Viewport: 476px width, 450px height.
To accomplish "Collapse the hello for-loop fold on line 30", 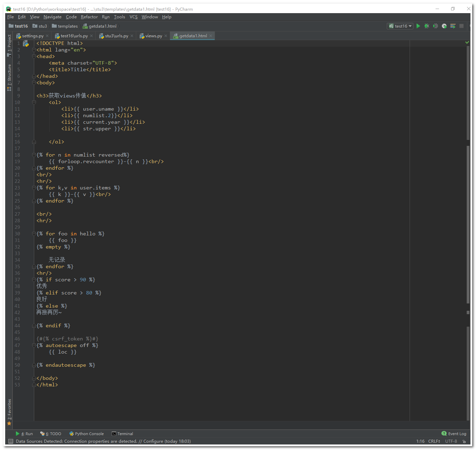I will pyautogui.click(x=34, y=234).
